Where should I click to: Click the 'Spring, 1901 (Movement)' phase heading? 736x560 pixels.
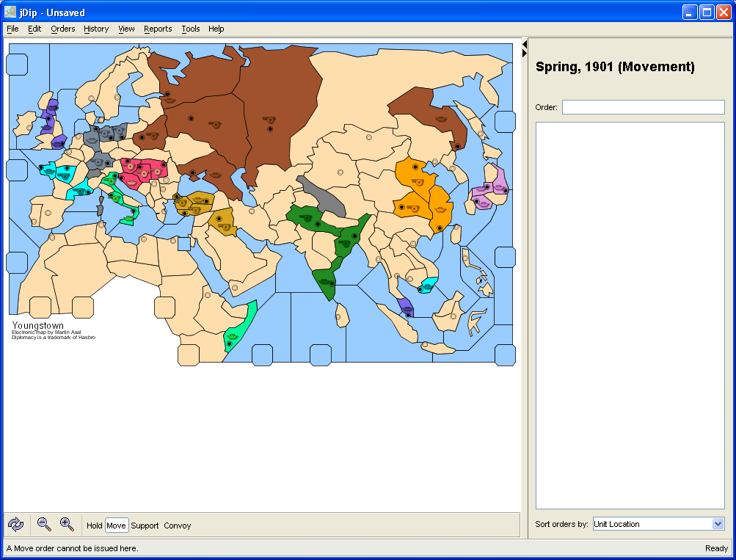[615, 67]
